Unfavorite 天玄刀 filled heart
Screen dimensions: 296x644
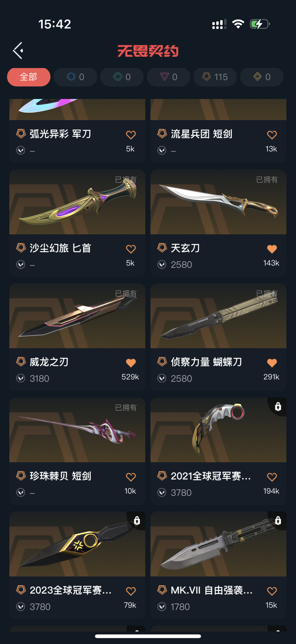click(272, 249)
